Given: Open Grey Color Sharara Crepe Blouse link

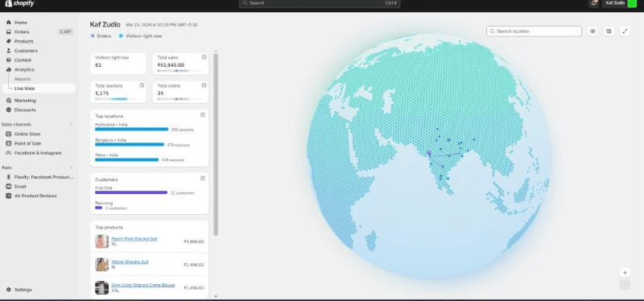Looking at the screenshot, I should [x=143, y=285].
